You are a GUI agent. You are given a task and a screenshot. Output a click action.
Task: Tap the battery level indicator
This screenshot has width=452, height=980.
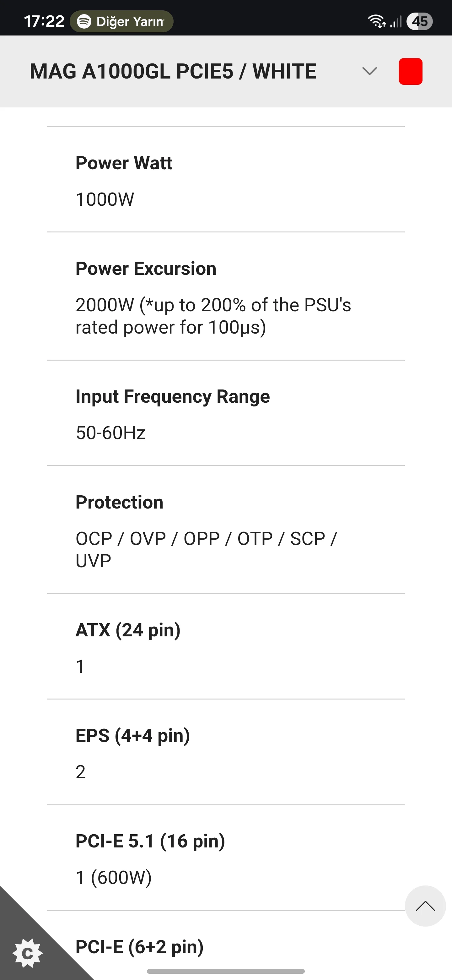pyautogui.click(x=419, y=21)
